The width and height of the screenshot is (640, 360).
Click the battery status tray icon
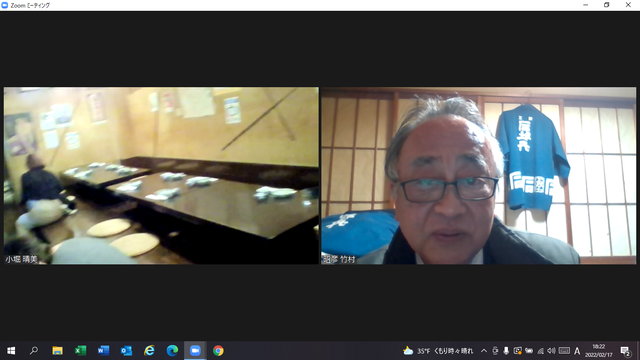529,351
